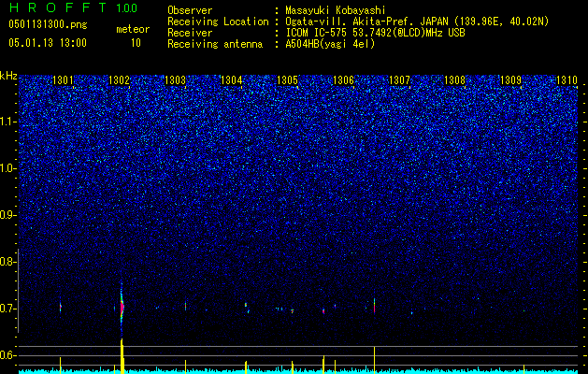Click the 0.6 kHz axis label

point(7,355)
